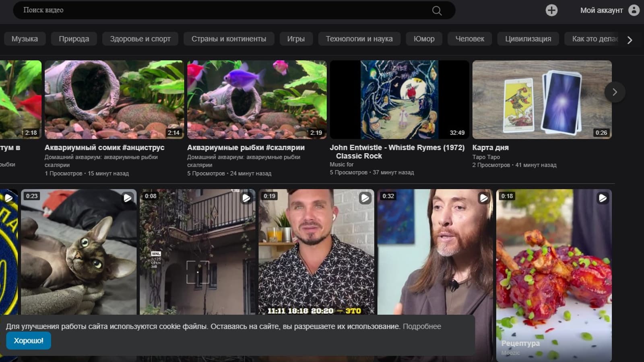Viewport: 644px width, 362px height.
Task: Click the '2 Просмотров · 41 минут назад' text
Action: pos(514,165)
